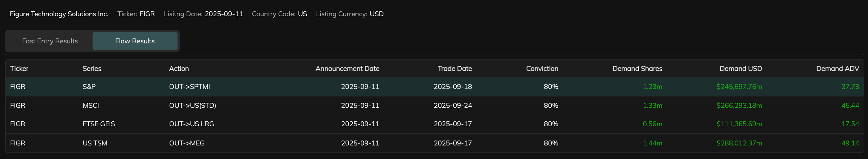The image size is (868, 159).
Task: Click the 2025-09-24 trade date cell
Action: [453, 105]
